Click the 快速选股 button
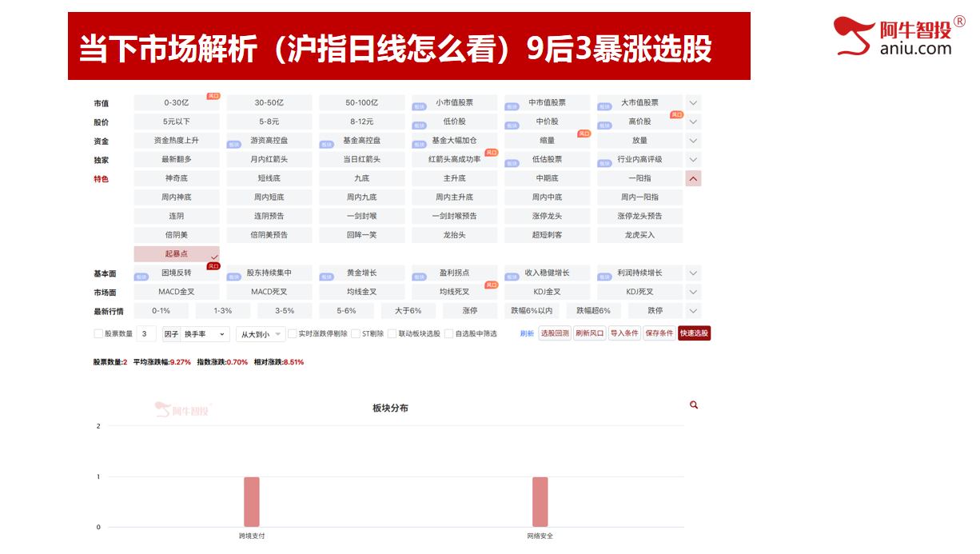The height and width of the screenshot is (554, 980). click(694, 333)
